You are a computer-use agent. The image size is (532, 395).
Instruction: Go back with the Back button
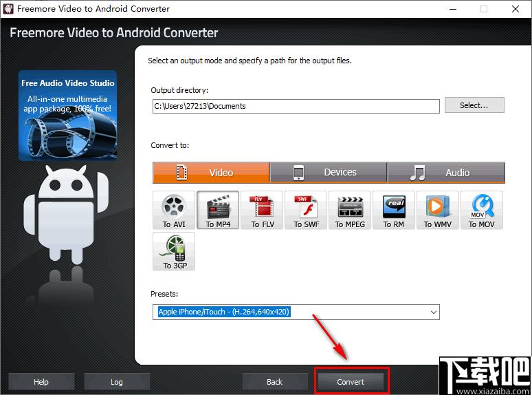pyautogui.click(x=274, y=382)
